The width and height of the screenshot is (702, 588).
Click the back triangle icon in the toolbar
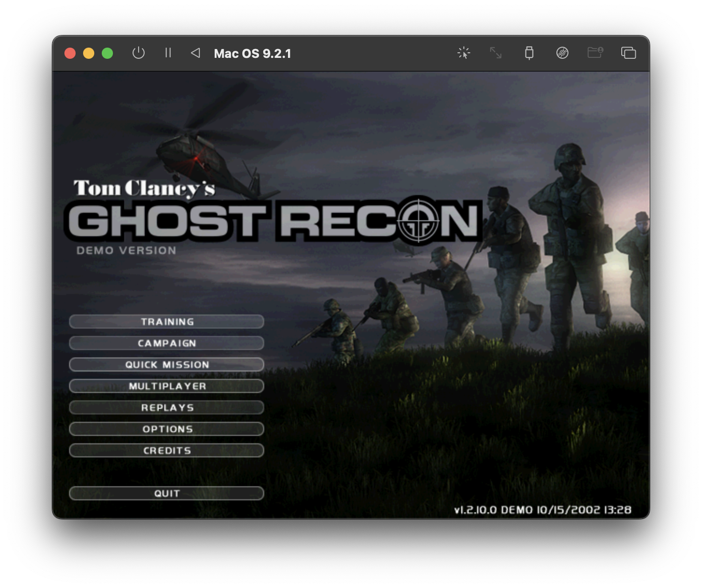click(x=196, y=53)
